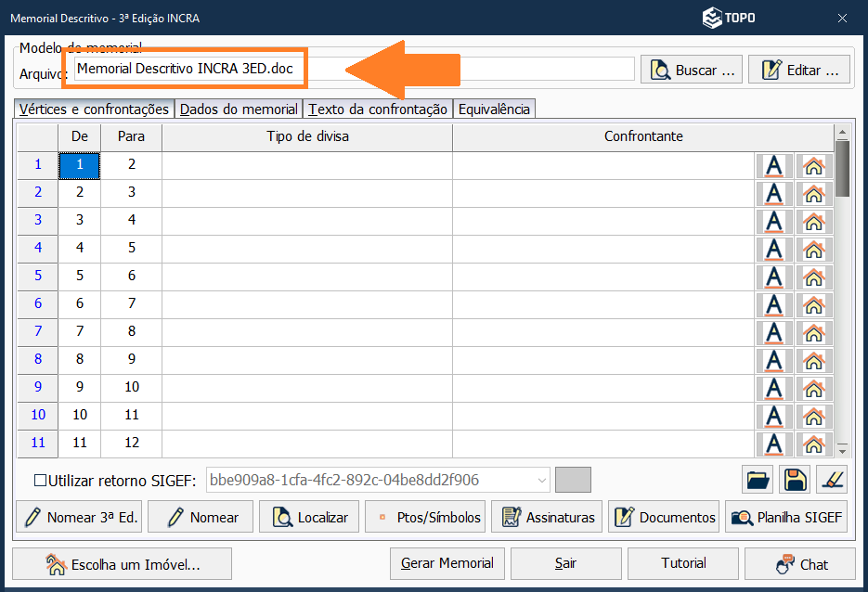This screenshot has height=592, width=868.
Task: Click the table scrollbar up arrow
Action: (x=842, y=132)
